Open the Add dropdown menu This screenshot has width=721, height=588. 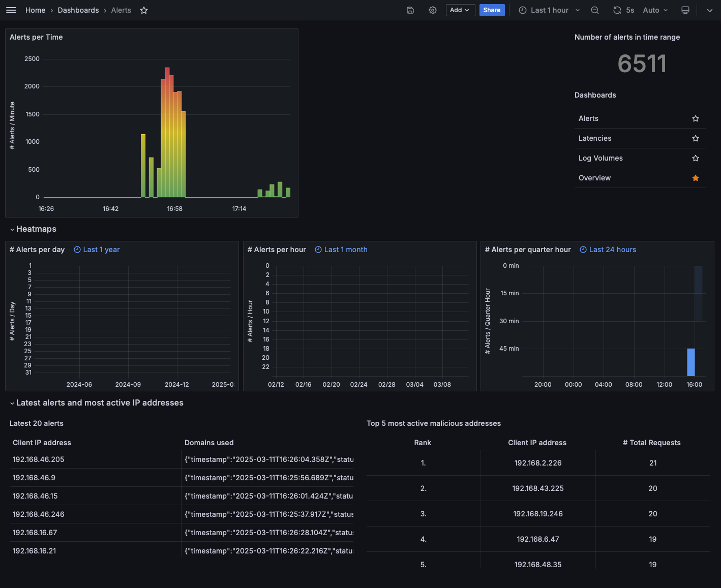pyautogui.click(x=461, y=10)
